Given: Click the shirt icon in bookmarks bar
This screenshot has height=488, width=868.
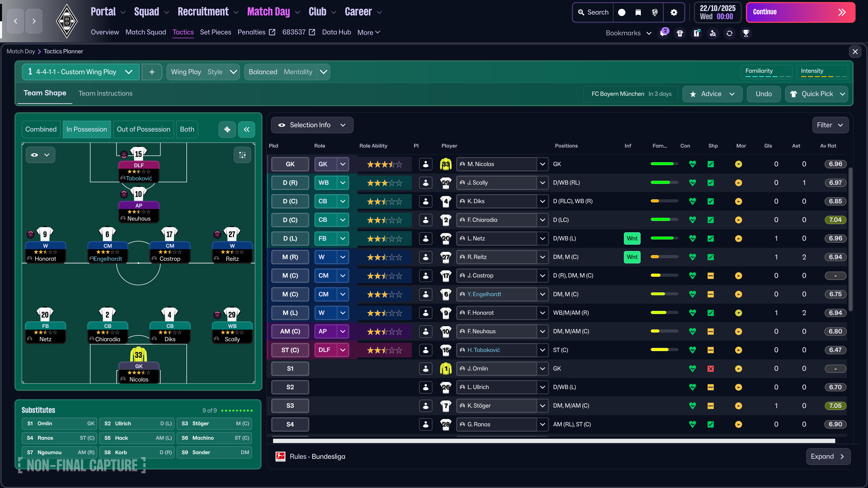Looking at the screenshot, I should [680, 33].
